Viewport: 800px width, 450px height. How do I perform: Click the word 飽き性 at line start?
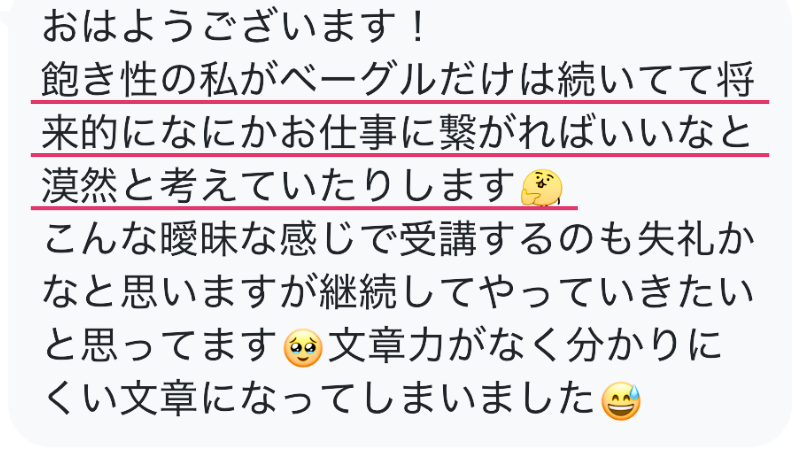[x=100, y=80]
